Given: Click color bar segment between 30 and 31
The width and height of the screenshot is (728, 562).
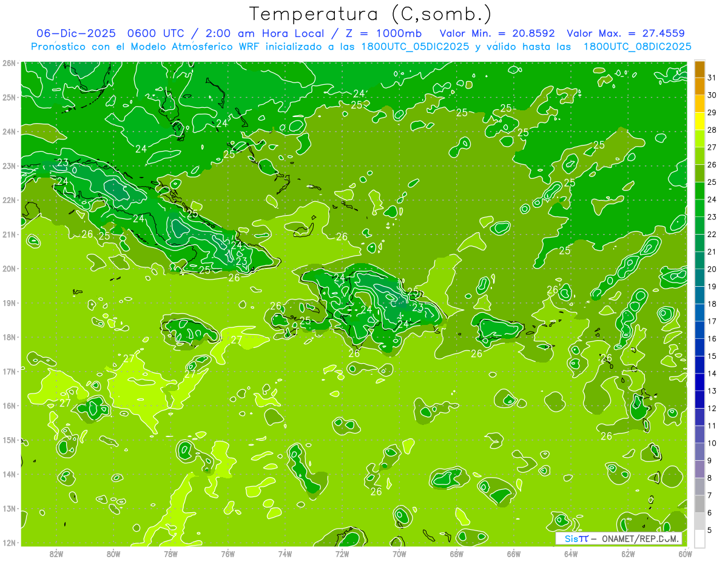Looking at the screenshot, I should (x=699, y=86).
